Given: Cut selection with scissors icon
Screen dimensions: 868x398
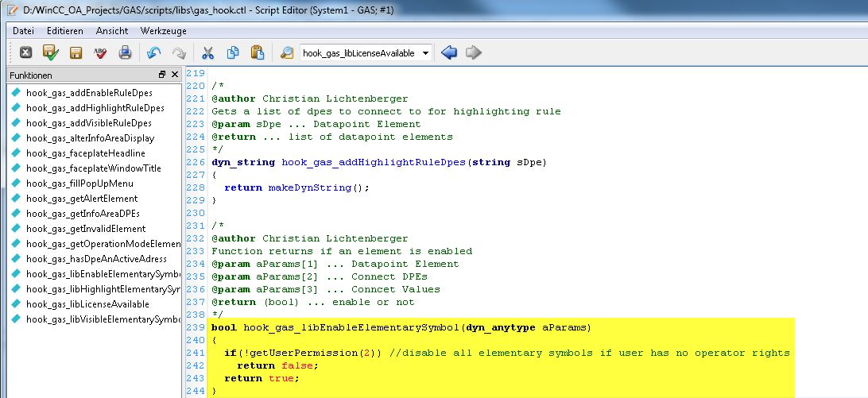Looking at the screenshot, I should click(207, 53).
